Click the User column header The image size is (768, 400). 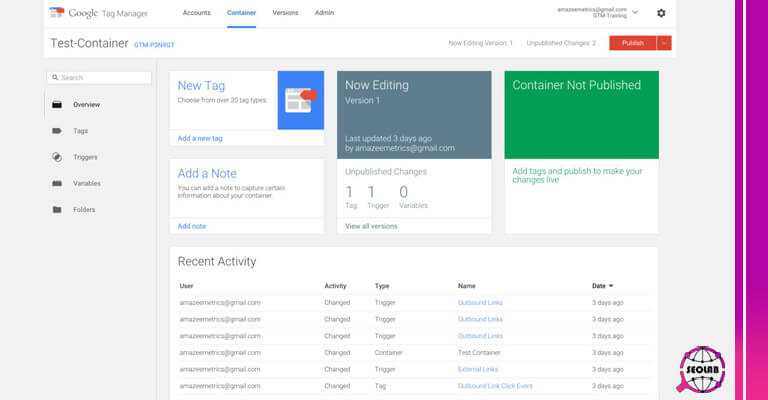click(186, 286)
